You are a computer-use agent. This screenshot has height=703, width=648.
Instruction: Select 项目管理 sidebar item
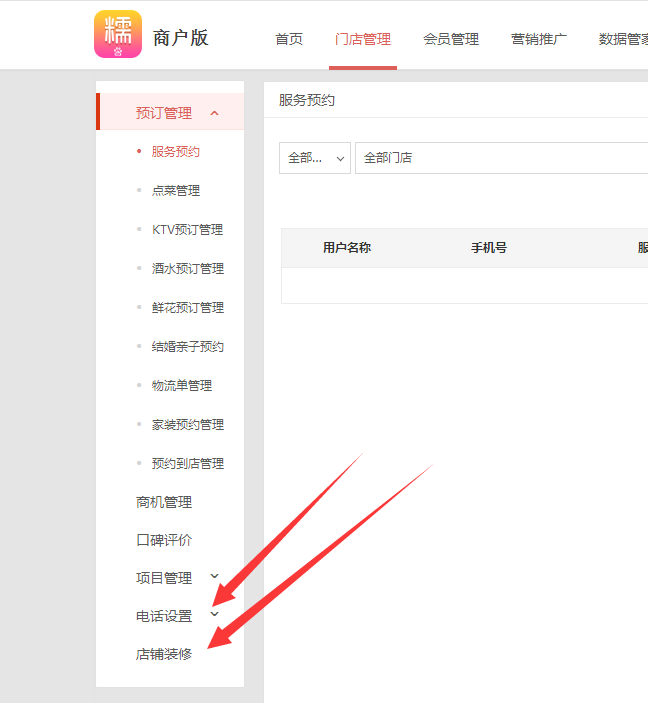tap(164, 578)
